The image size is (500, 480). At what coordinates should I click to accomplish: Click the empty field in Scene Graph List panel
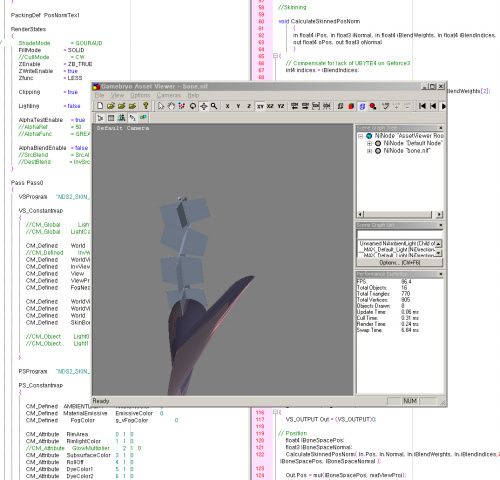pos(400,234)
